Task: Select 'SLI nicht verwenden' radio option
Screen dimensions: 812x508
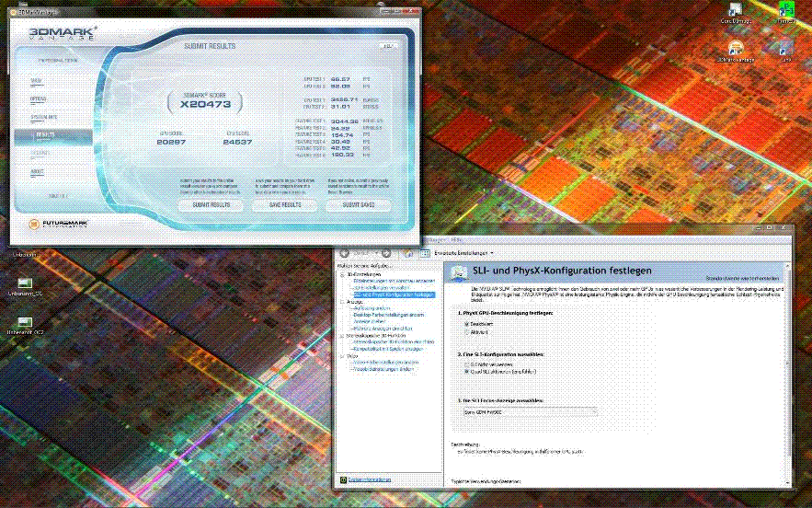Action: [466, 365]
